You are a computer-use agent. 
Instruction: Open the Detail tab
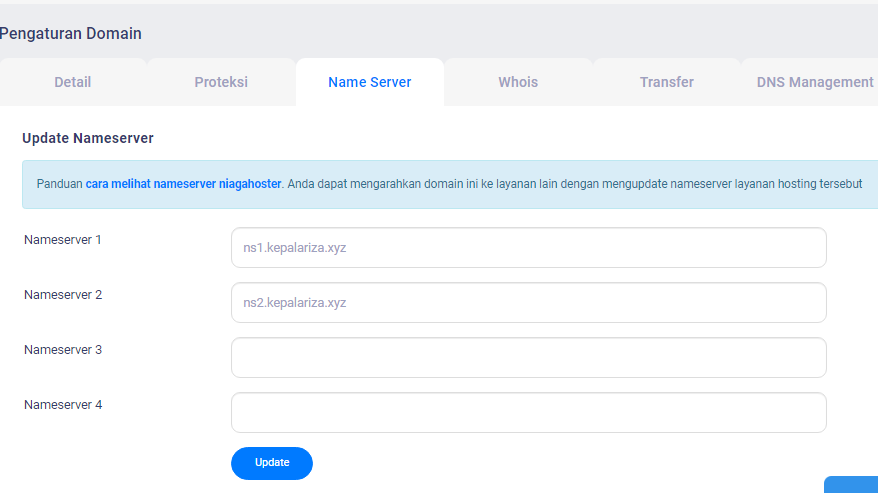click(x=72, y=82)
